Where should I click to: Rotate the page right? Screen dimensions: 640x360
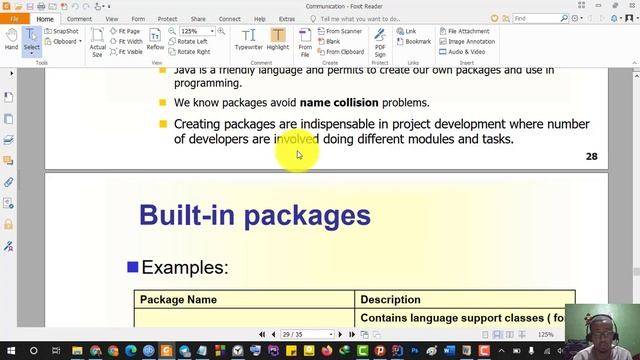(189, 52)
